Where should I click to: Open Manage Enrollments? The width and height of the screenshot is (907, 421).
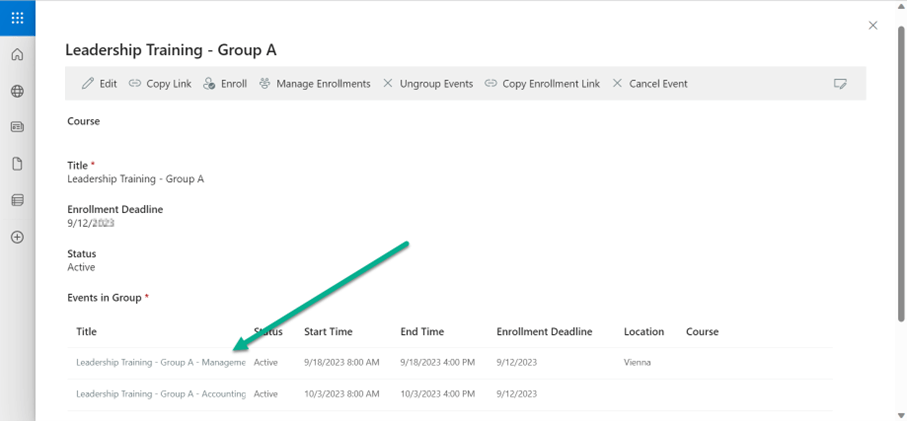314,84
